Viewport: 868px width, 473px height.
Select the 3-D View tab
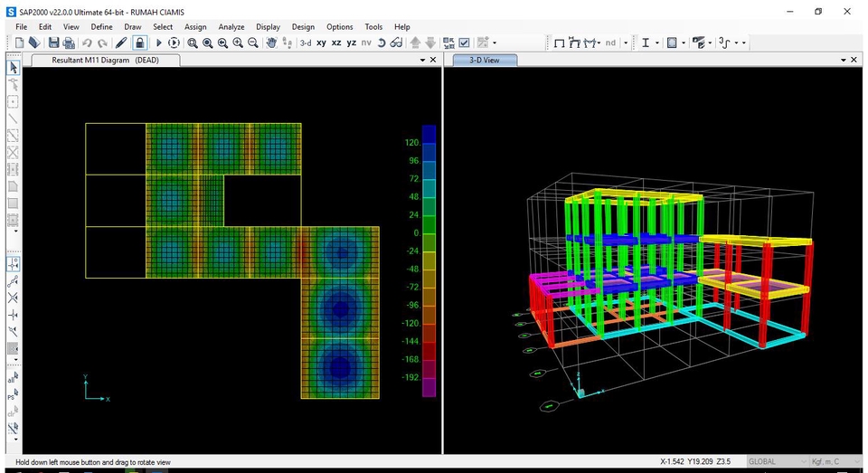click(x=485, y=60)
